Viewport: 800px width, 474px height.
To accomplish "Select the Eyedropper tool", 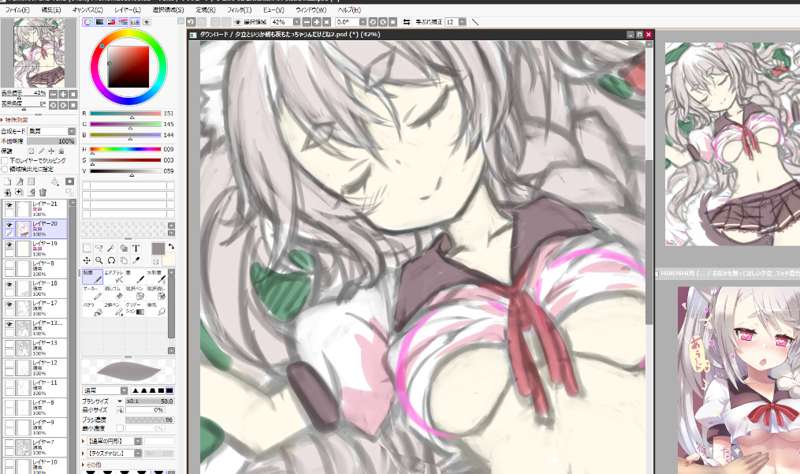I will [136, 261].
